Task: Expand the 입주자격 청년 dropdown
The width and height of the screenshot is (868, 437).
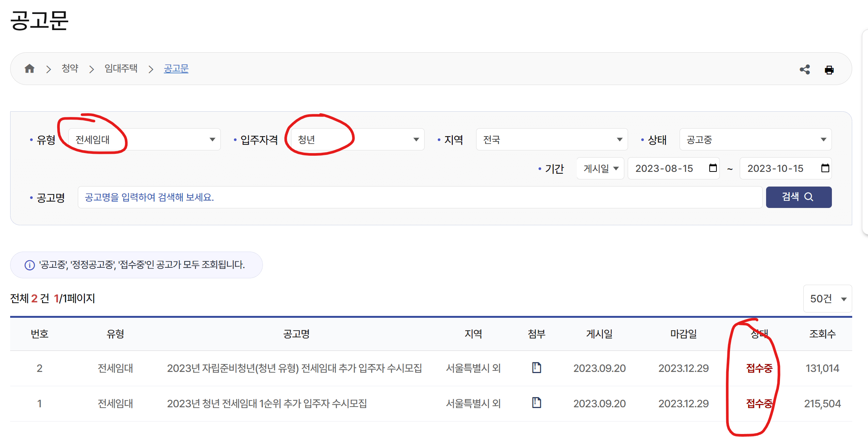Action: pos(357,140)
